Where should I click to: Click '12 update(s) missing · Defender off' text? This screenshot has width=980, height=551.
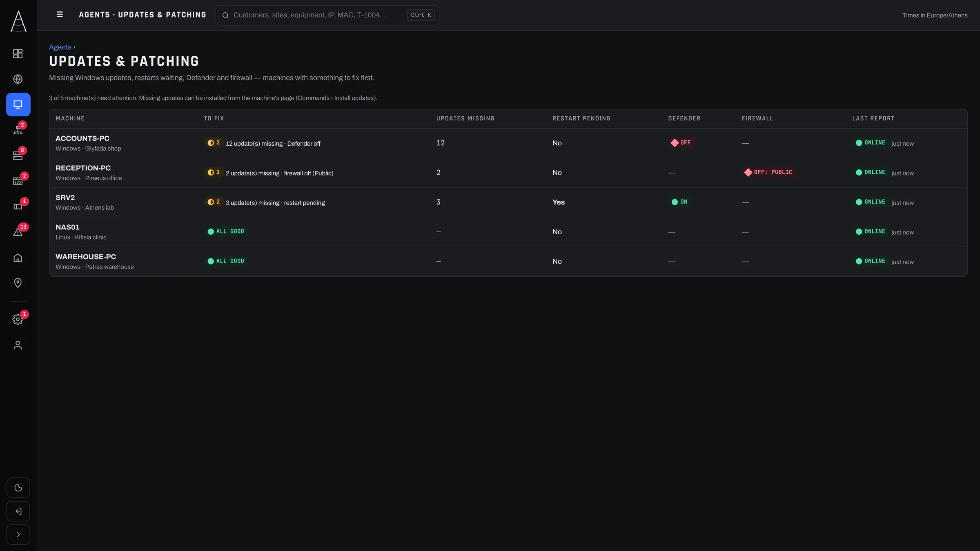click(273, 144)
